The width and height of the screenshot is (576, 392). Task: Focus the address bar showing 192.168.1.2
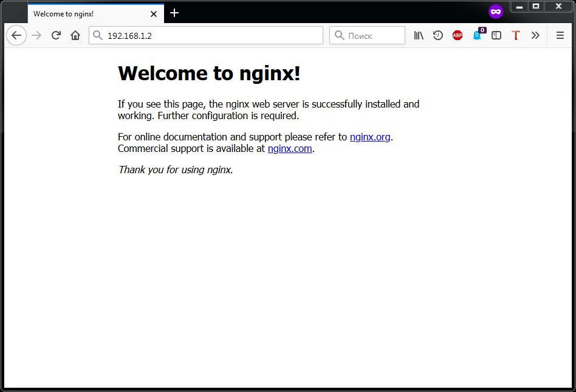(206, 35)
